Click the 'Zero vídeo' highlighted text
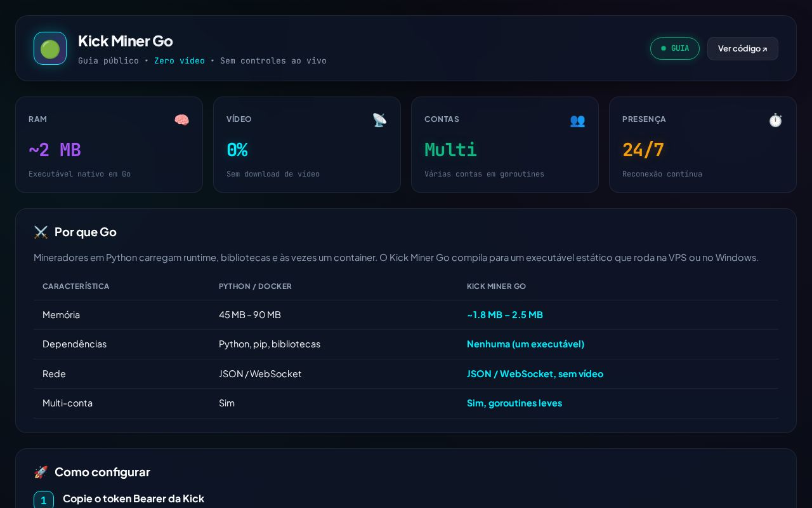 180,61
